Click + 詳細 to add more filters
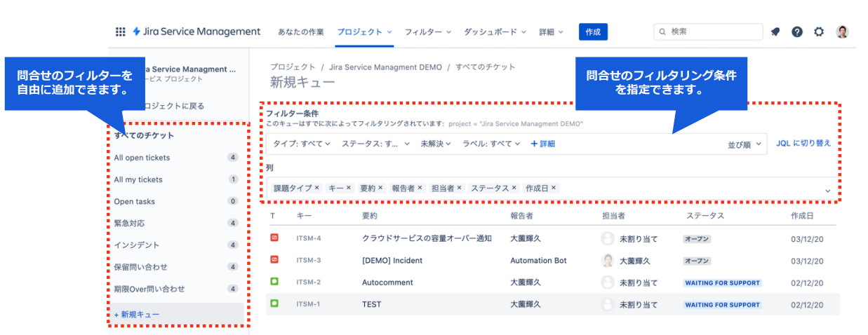 tap(542, 144)
